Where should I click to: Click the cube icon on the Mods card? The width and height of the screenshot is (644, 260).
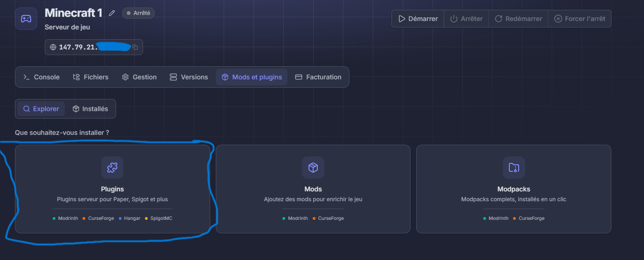[313, 168]
